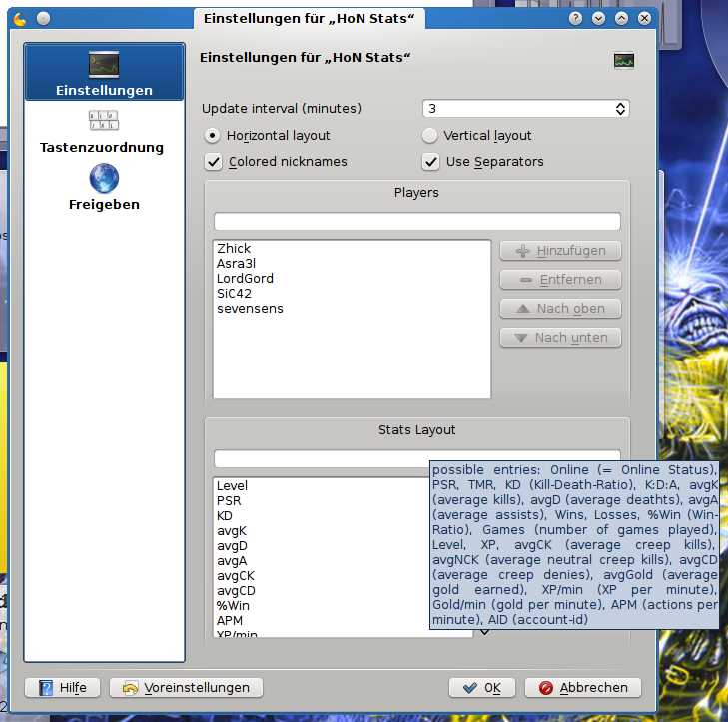Click the Hinzufügen button for players

coord(560,251)
